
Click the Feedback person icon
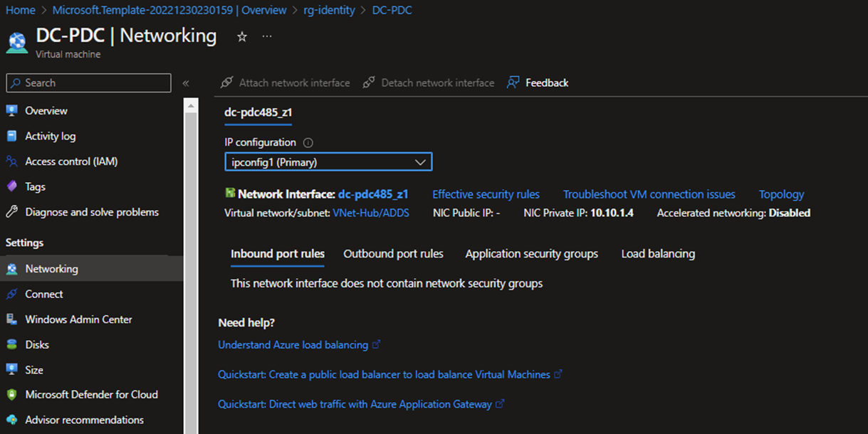[x=513, y=83]
